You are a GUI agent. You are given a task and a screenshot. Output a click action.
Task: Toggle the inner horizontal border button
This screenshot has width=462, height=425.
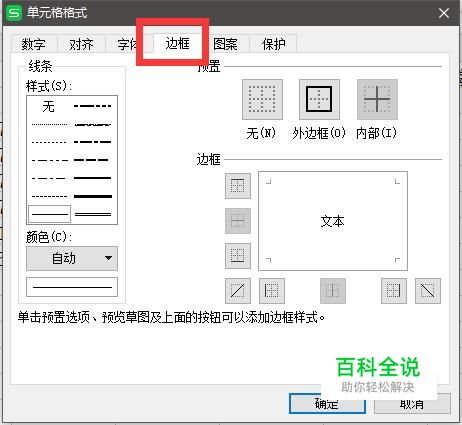coord(238,221)
